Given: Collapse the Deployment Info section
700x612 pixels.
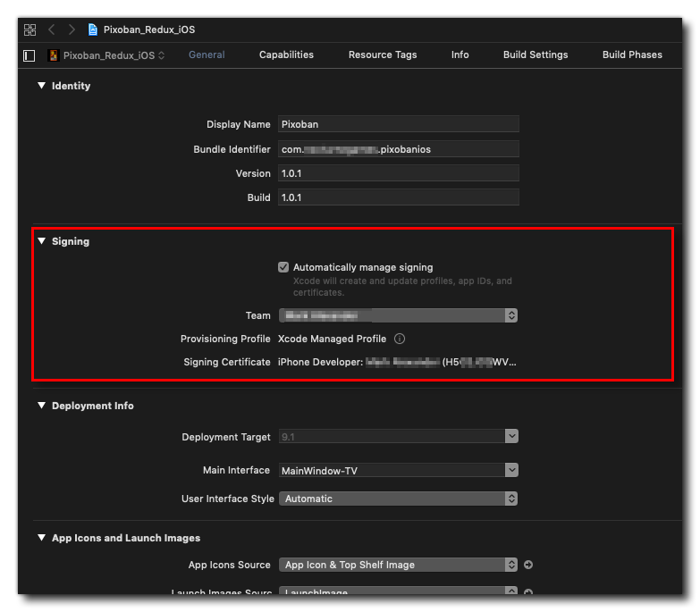Looking at the screenshot, I should pyautogui.click(x=41, y=406).
